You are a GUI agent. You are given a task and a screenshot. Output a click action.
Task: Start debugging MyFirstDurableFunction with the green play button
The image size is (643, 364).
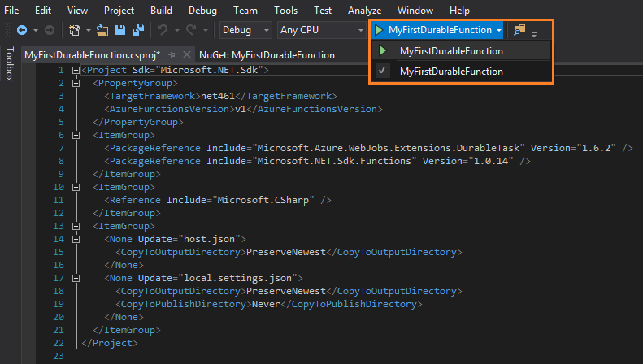click(379, 30)
